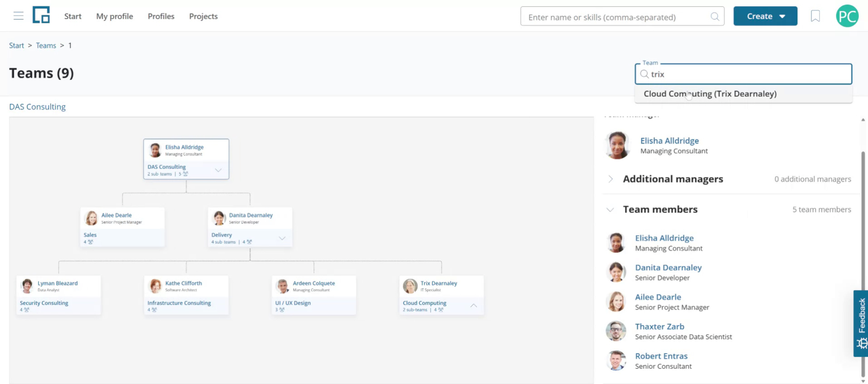
Task: Open the bookmarks icon
Action: click(815, 16)
